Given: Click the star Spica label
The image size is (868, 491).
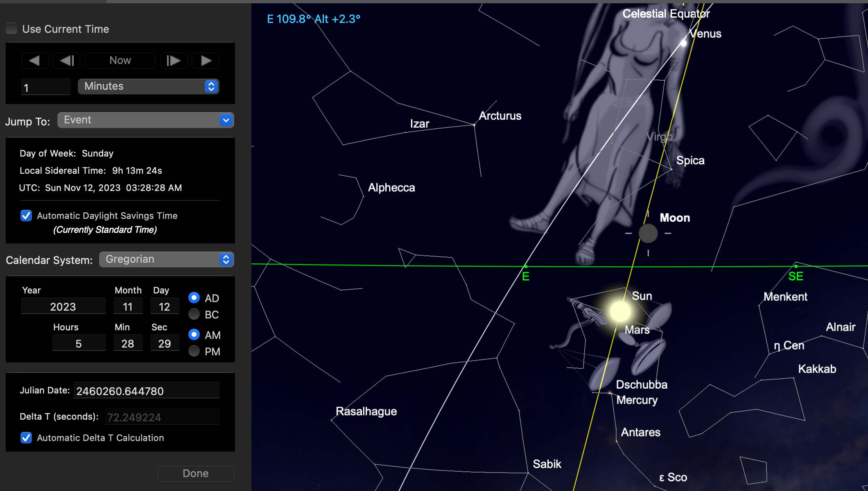Looking at the screenshot, I should click(690, 160).
